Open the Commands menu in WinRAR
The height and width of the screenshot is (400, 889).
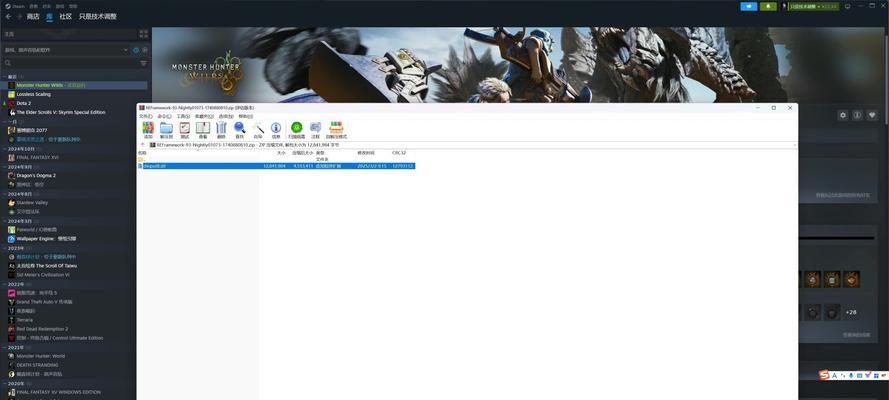point(164,116)
